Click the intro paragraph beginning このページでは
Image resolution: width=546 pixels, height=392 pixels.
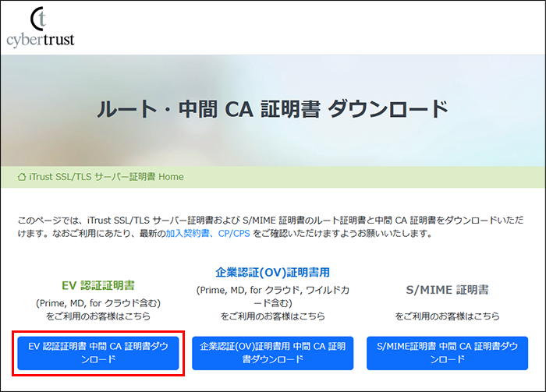[271, 227]
